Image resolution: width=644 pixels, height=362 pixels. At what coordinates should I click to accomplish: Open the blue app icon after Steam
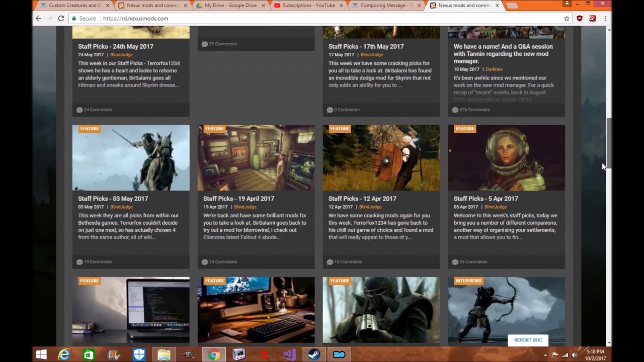(x=339, y=354)
